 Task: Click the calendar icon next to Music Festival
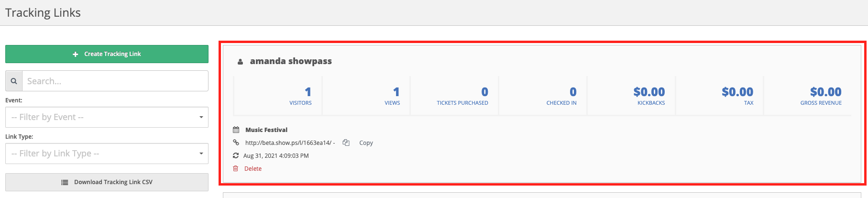click(x=236, y=130)
